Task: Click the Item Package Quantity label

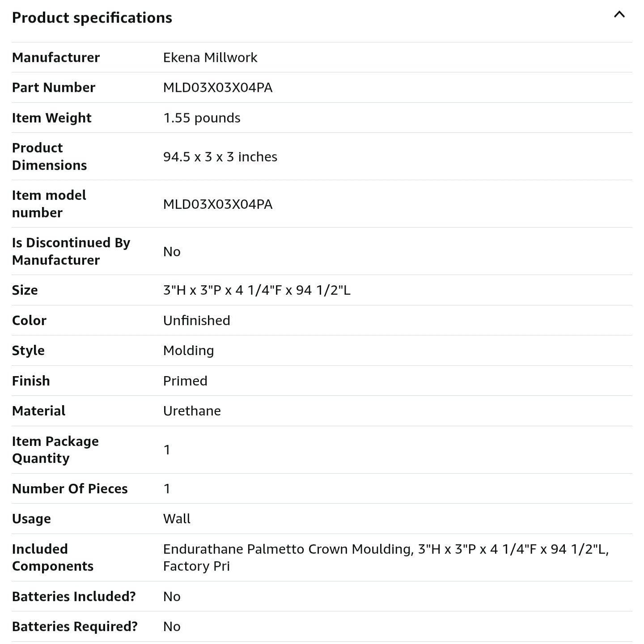Action: click(55, 450)
